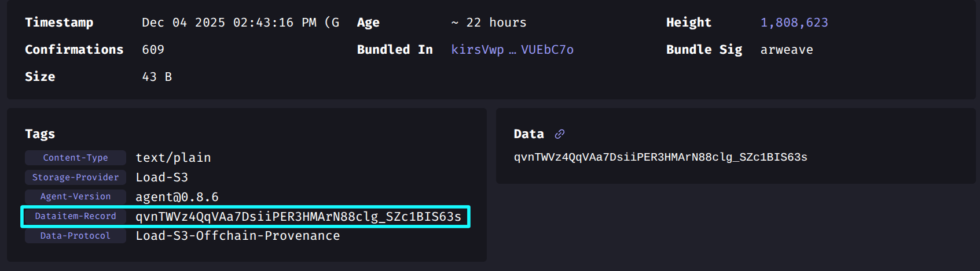This screenshot has width=980, height=271.
Task: Select the Dataitem-Record tag badge
Action: (75, 216)
